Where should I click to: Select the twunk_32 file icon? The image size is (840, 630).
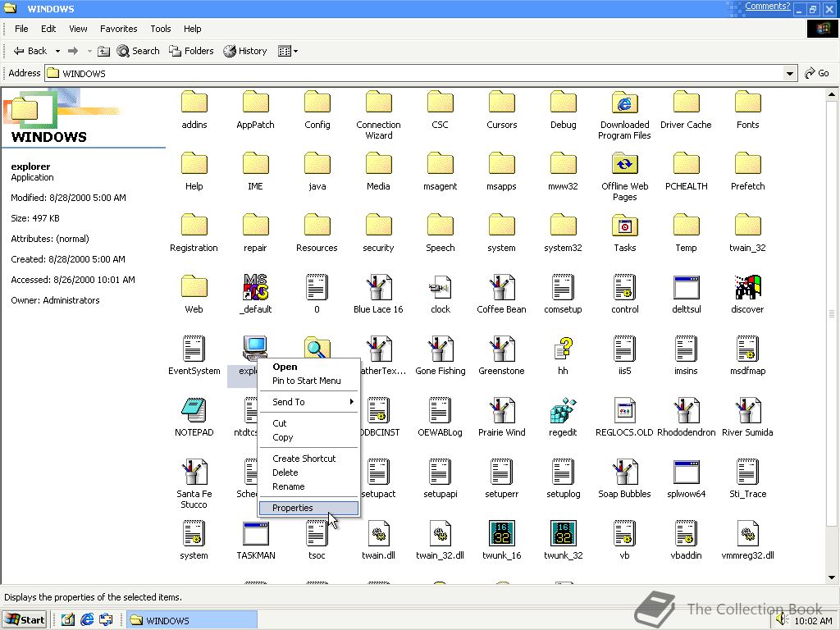[x=563, y=534]
